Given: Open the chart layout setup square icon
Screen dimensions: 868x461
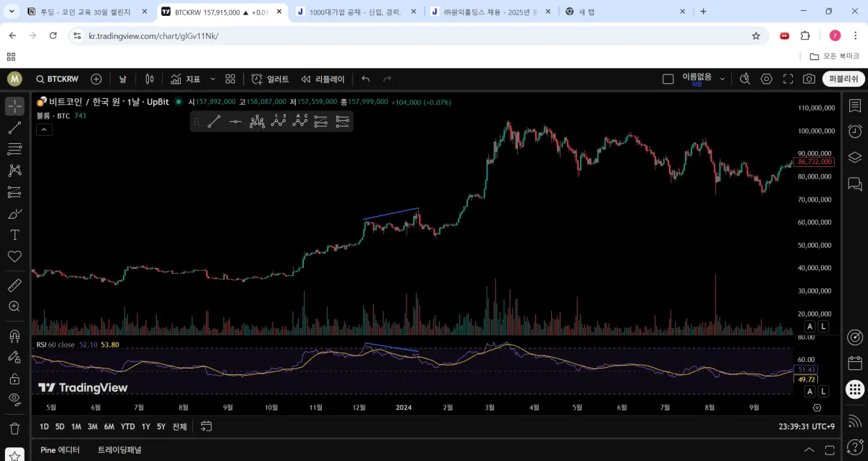Looking at the screenshot, I should [x=668, y=79].
